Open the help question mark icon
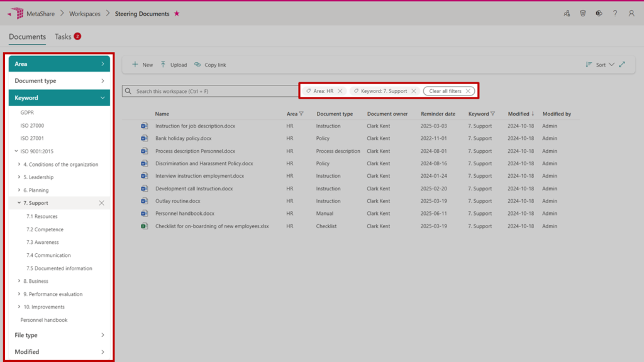Image resolution: width=644 pixels, height=362 pixels. [615, 13]
